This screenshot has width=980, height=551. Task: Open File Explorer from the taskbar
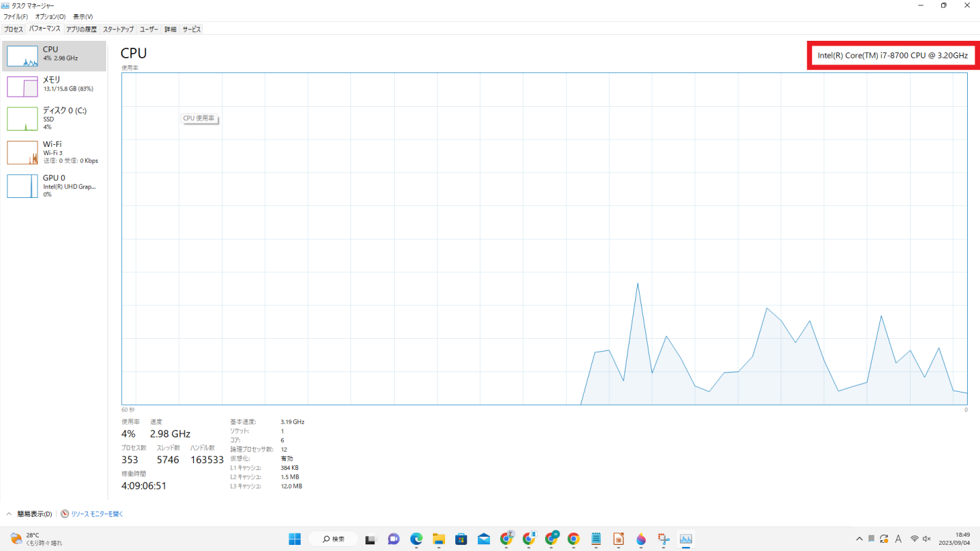pyautogui.click(x=438, y=539)
